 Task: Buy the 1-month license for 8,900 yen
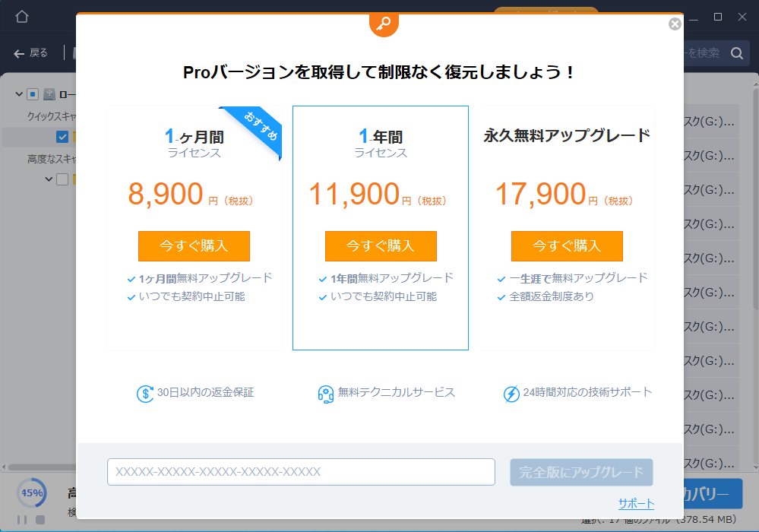point(194,246)
